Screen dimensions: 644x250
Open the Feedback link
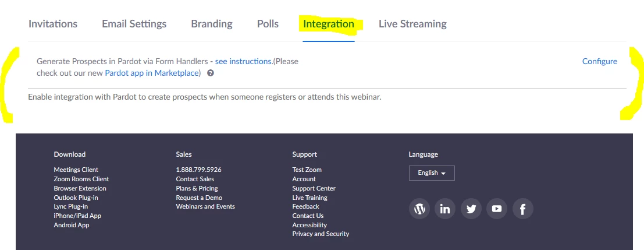coord(305,206)
